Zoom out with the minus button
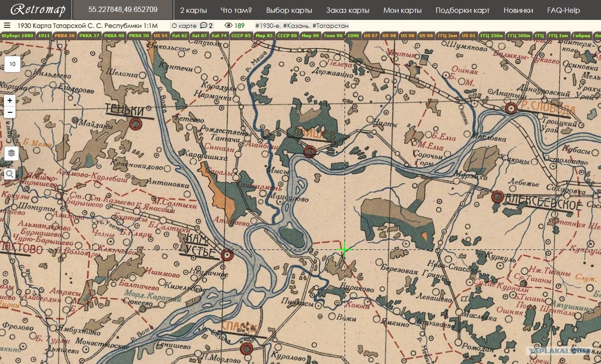The width and height of the screenshot is (601, 364). (10, 112)
